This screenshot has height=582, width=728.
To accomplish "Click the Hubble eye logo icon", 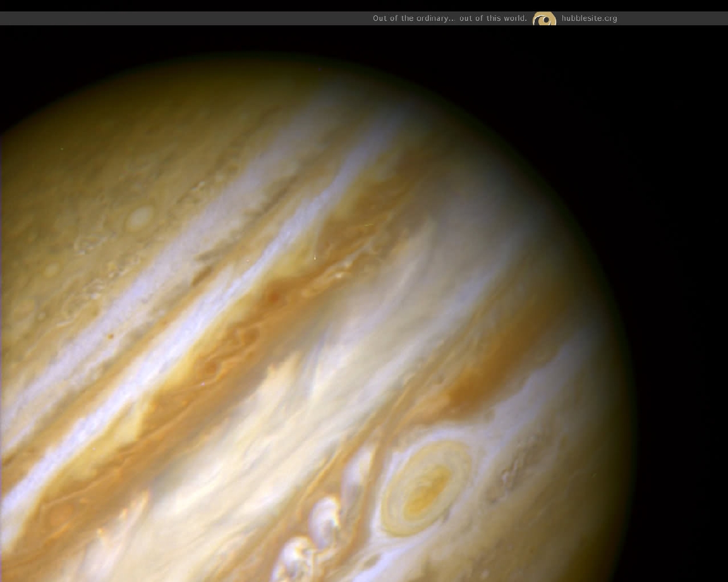I will click(x=544, y=18).
